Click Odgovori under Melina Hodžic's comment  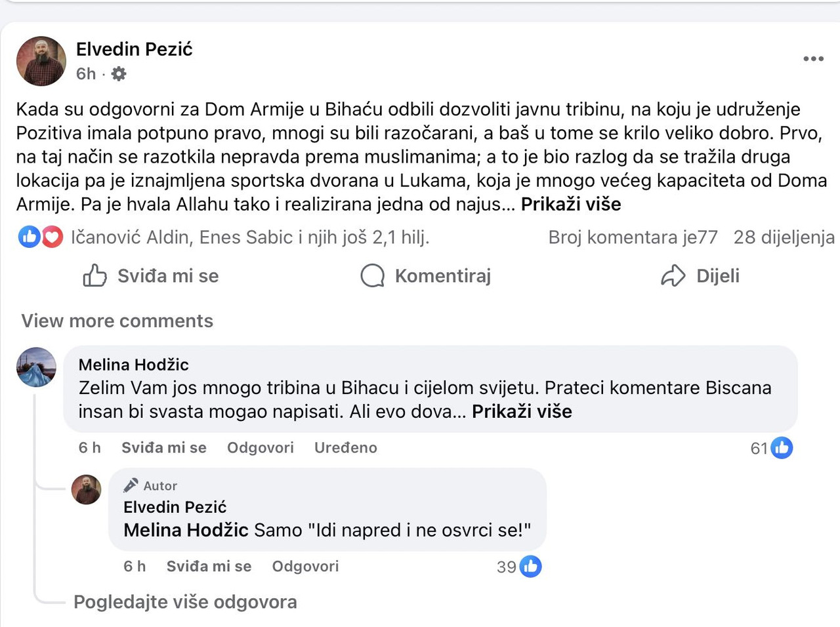tap(261, 448)
